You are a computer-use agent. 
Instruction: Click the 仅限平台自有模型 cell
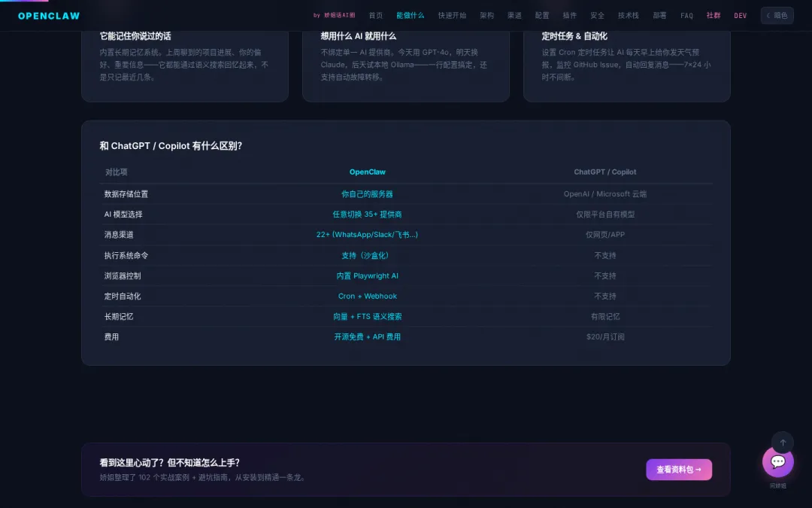[604, 214]
